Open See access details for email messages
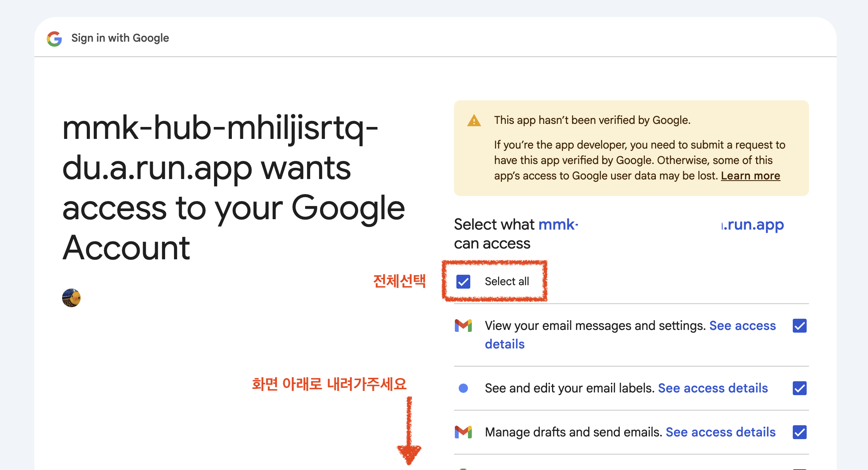Screen dimensions: 868x470 pyautogui.click(x=742, y=326)
